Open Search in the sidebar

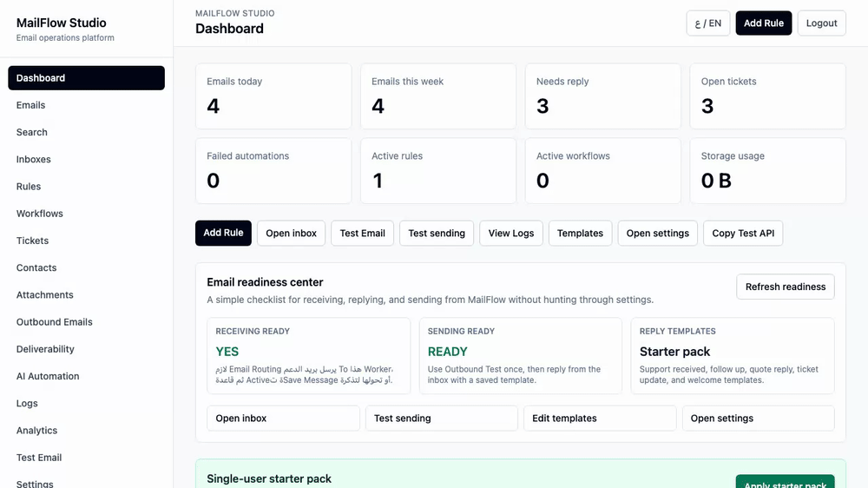86,132
